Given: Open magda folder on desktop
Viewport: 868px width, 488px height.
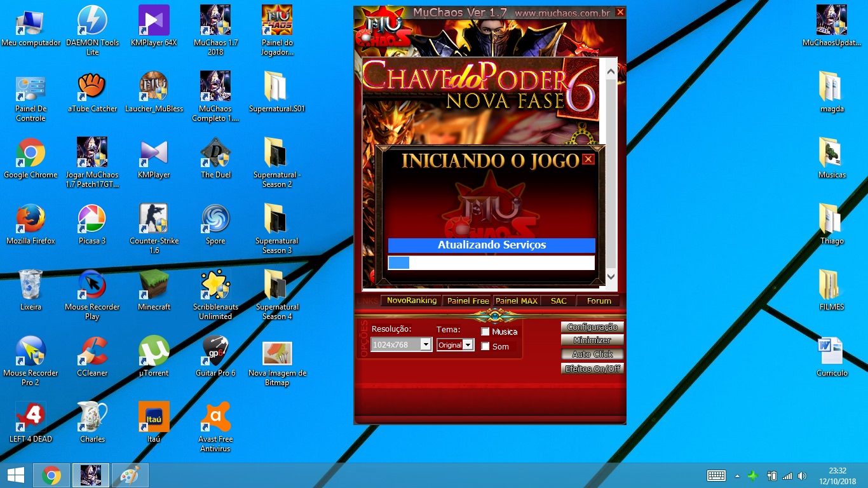Looking at the screenshot, I should pyautogui.click(x=832, y=93).
